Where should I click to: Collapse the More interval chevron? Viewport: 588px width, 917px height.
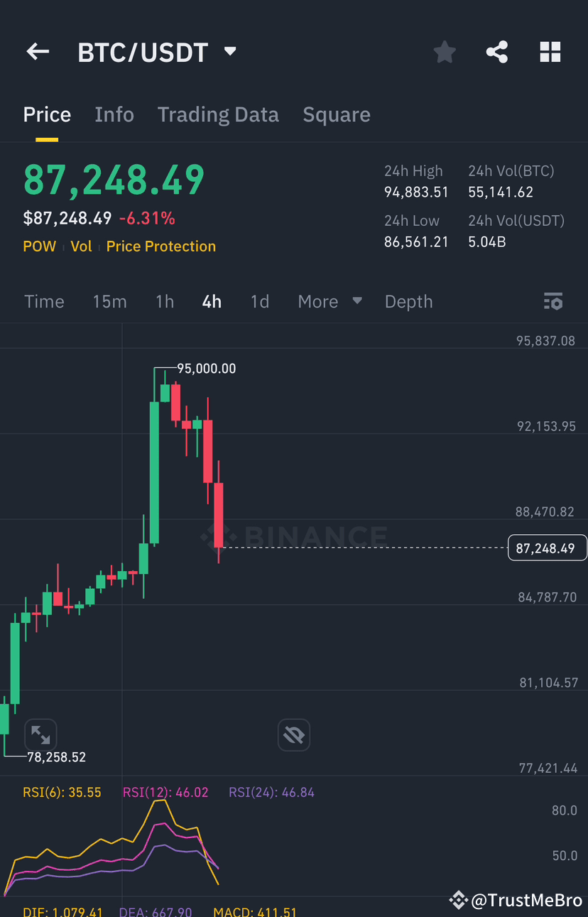(x=356, y=301)
